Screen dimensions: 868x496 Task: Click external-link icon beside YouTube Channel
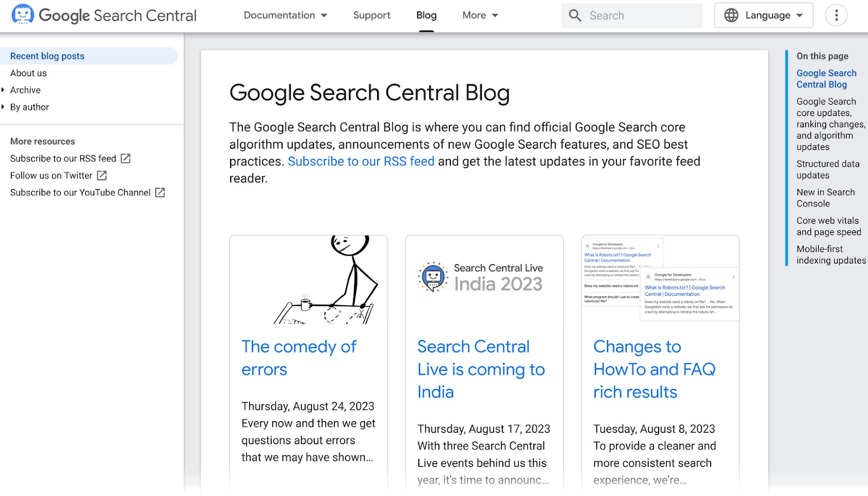[x=160, y=193]
